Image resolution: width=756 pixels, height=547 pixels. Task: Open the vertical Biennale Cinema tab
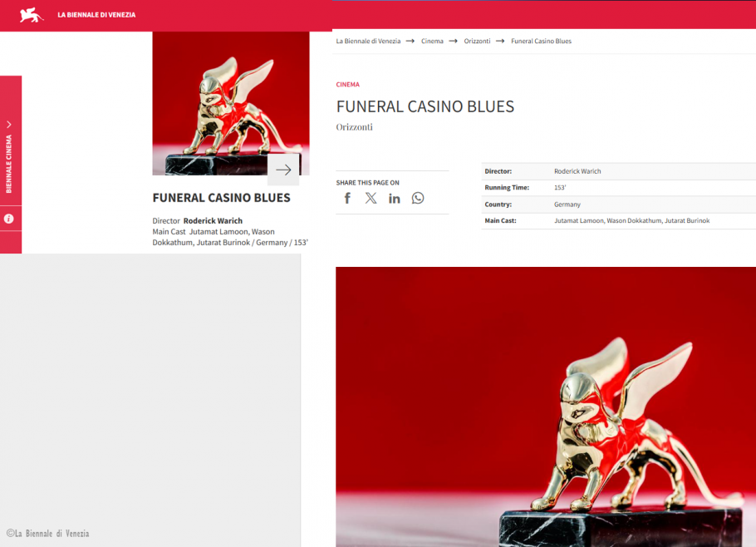tap(10, 164)
